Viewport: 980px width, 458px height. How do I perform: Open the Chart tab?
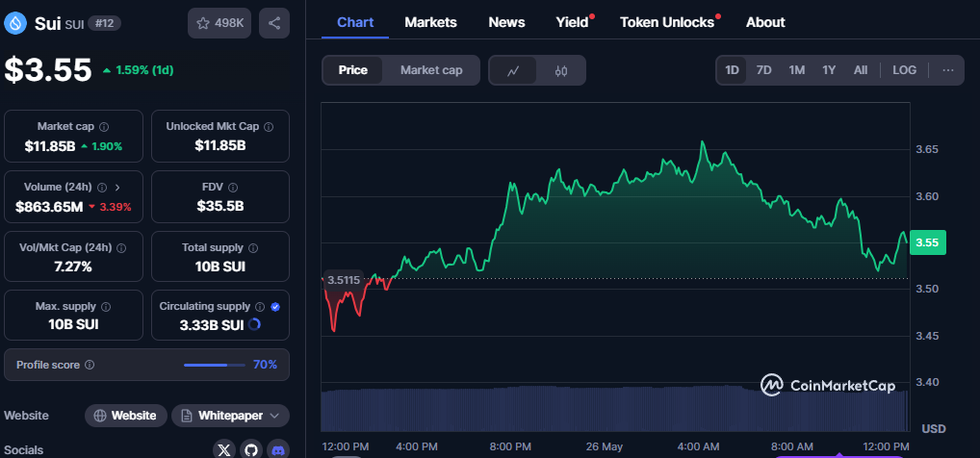click(x=355, y=22)
